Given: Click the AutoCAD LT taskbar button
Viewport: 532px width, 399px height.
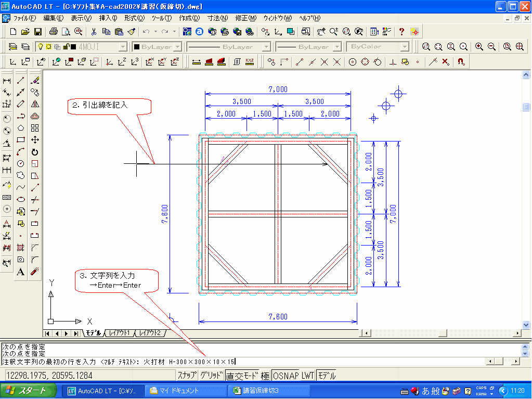Looking at the screenshot, I should tap(103, 391).
